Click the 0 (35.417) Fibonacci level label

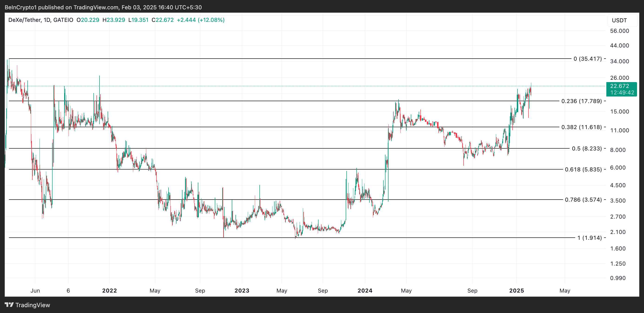pos(588,59)
